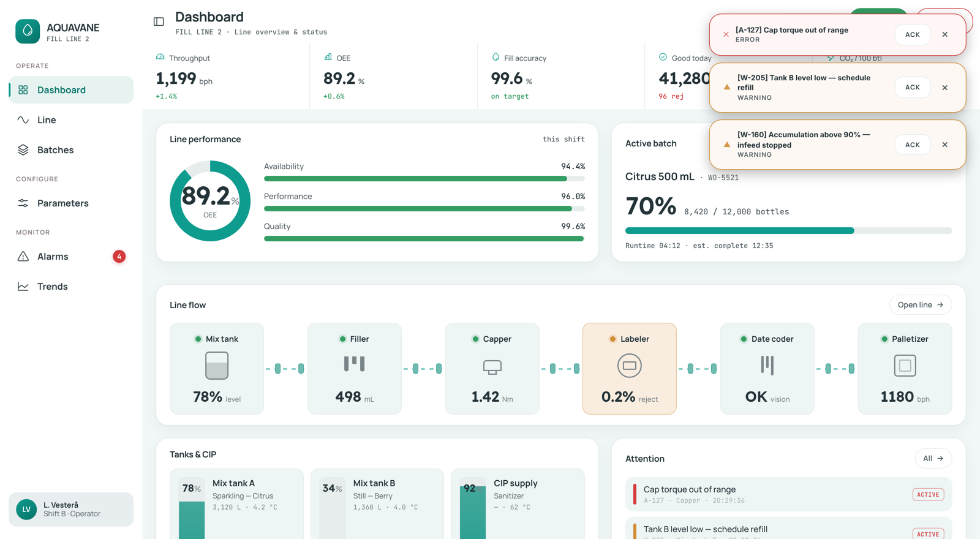
Task: Acknowledge the W-205 Tank B warning
Action: coord(913,88)
